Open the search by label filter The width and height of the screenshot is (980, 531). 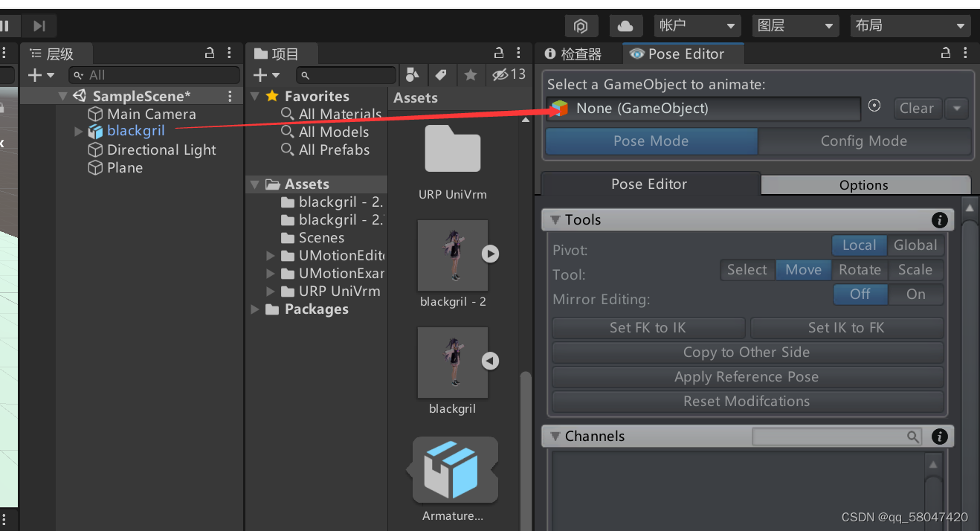coord(442,75)
